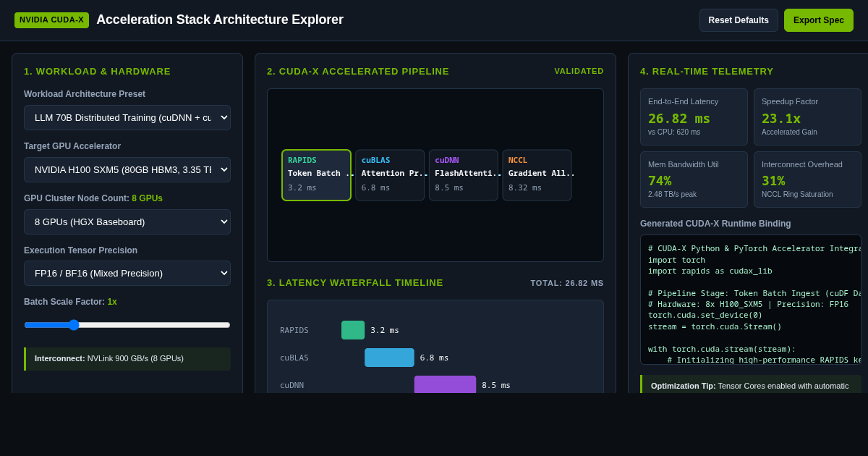Select the NCCL Gradient All pipeline stage
This screenshot has height=456, width=868.
(537, 175)
